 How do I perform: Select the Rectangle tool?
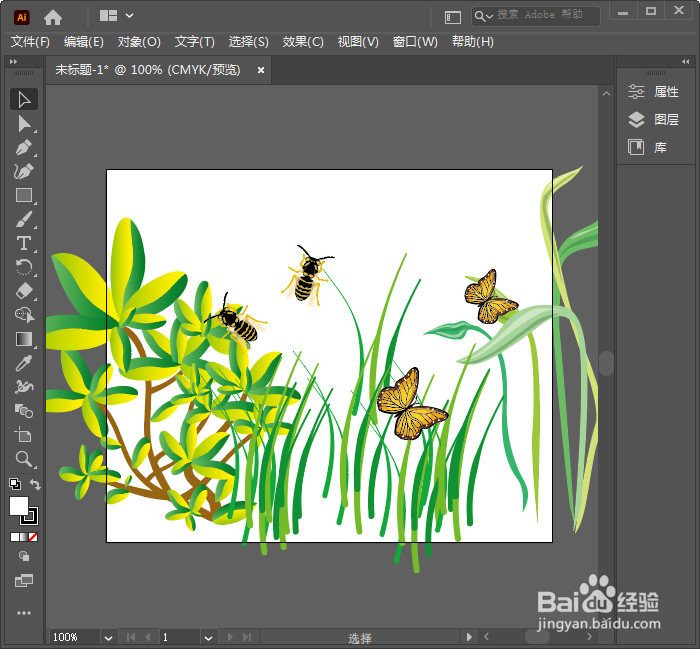pos(24,196)
